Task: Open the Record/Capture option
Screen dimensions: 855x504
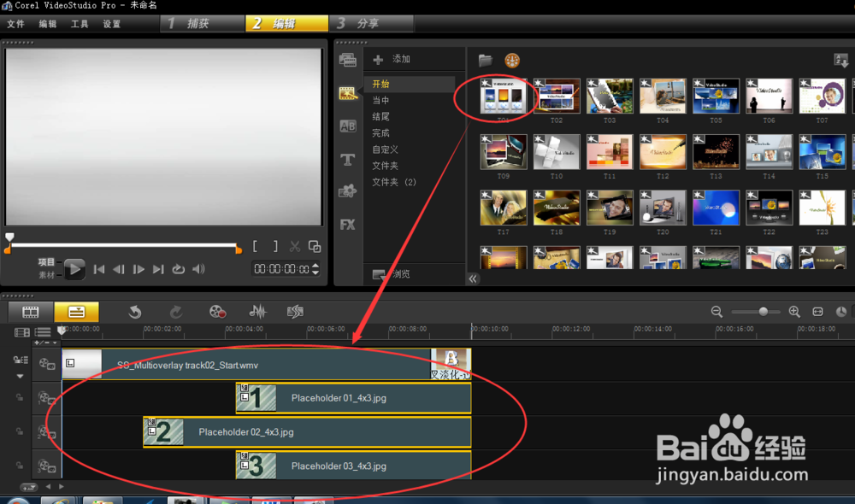Action: [x=217, y=312]
